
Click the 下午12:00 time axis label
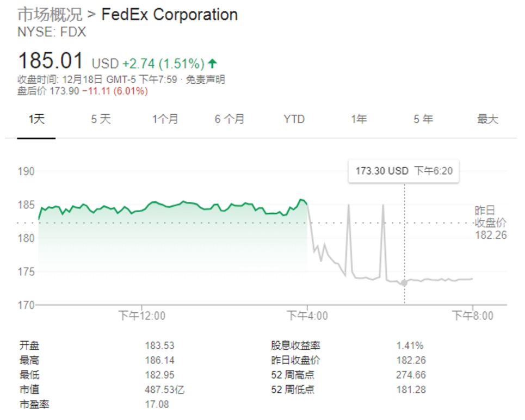point(142,316)
